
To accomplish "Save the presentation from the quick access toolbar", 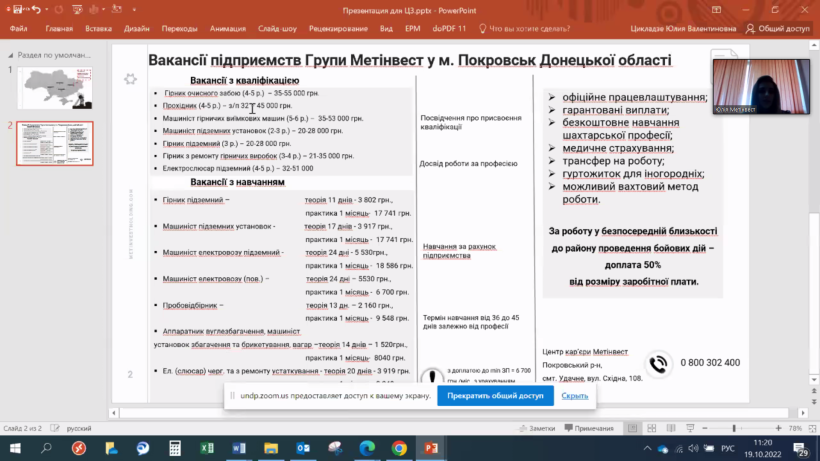I will (18, 9).
